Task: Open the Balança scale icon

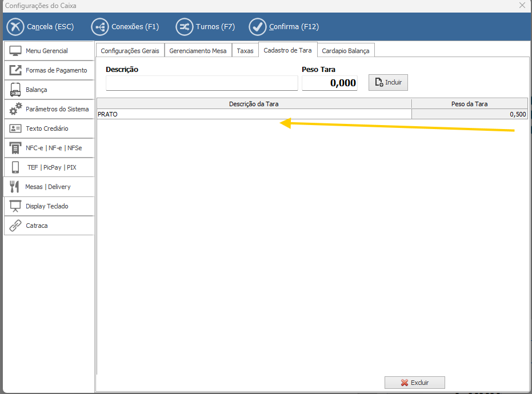Action: [x=15, y=90]
